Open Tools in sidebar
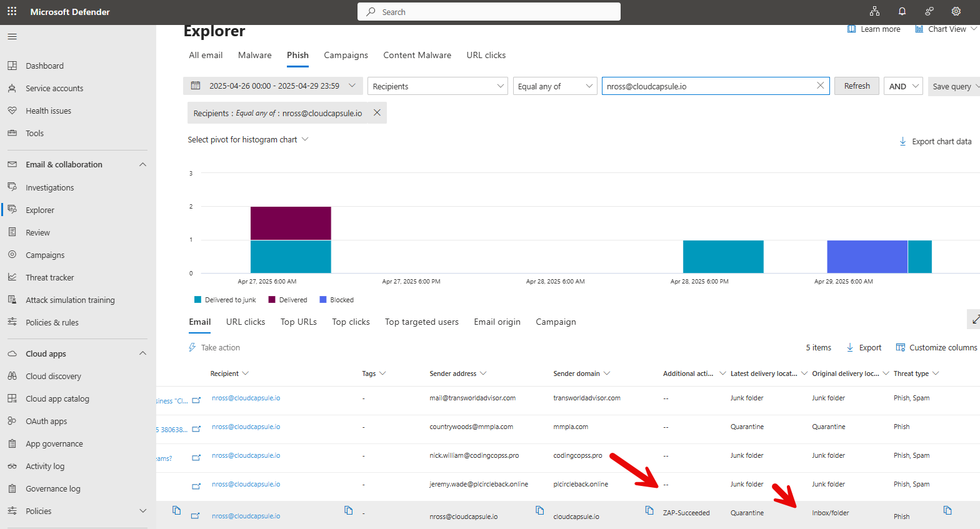The width and height of the screenshot is (980, 529). tap(34, 133)
